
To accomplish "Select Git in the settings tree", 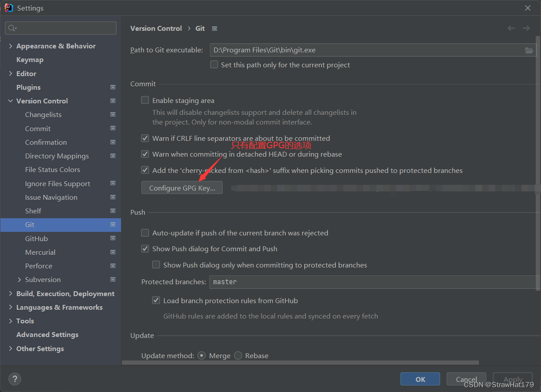I will [x=61, y=224].
